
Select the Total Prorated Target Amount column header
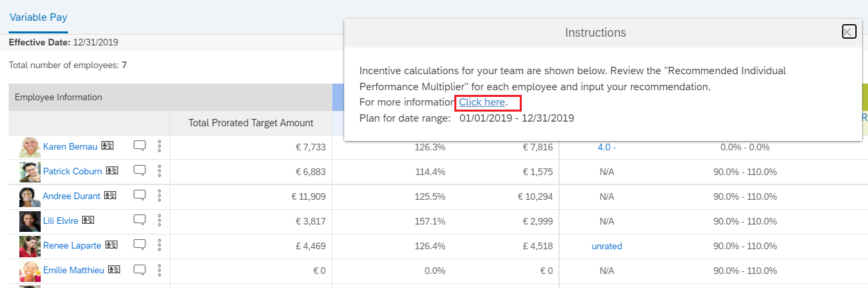[251, 122]
